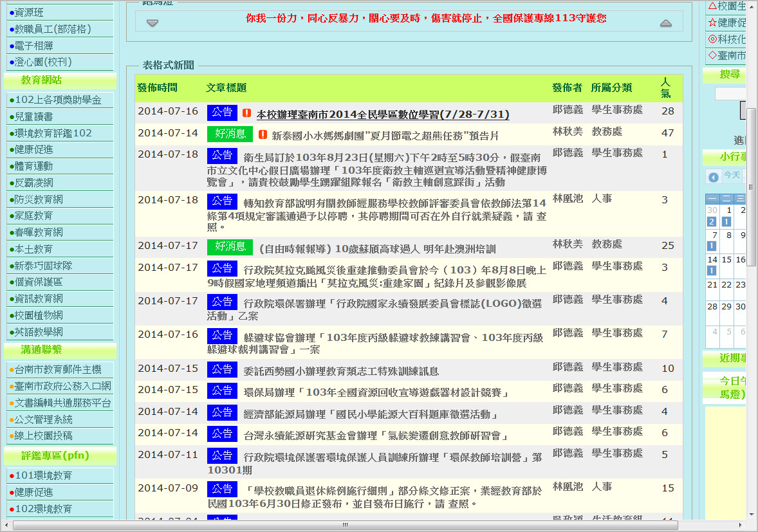758x532 pixels.
Task: Click the 公告 badge on the 2014-07-16 全民學區數位學習 row
Action: point(222,113)
